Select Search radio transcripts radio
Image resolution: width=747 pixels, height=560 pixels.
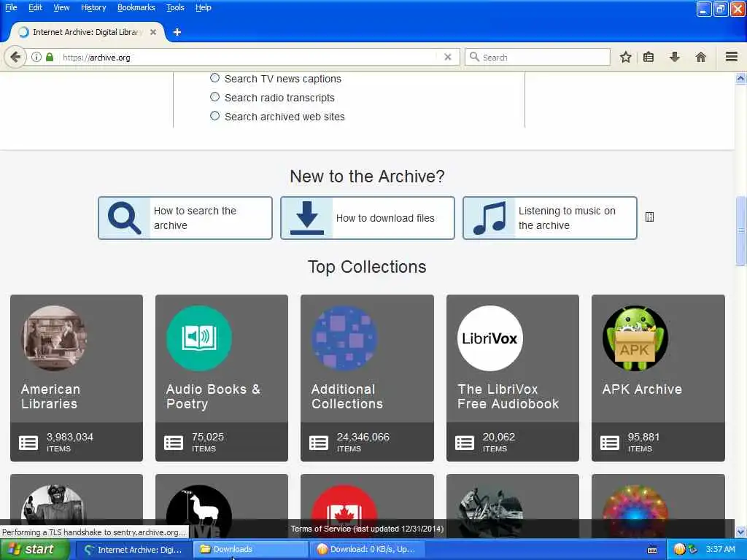click(215, 97)
